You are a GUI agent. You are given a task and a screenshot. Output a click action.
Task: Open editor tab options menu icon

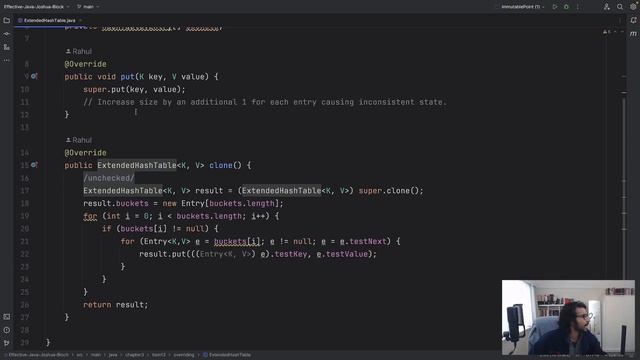(620, 20)
